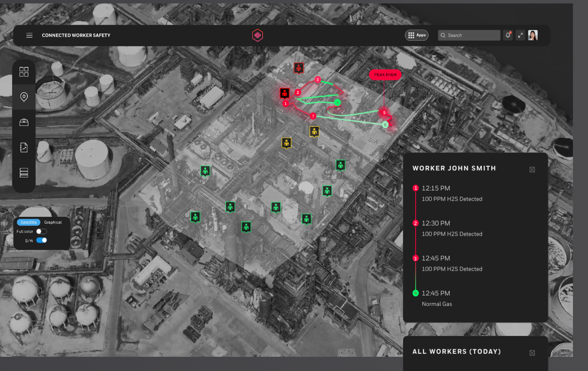Open the toolbox icon in sidebar
The height and width of the screenshot is (371, 588).
[x=24, y=122]
